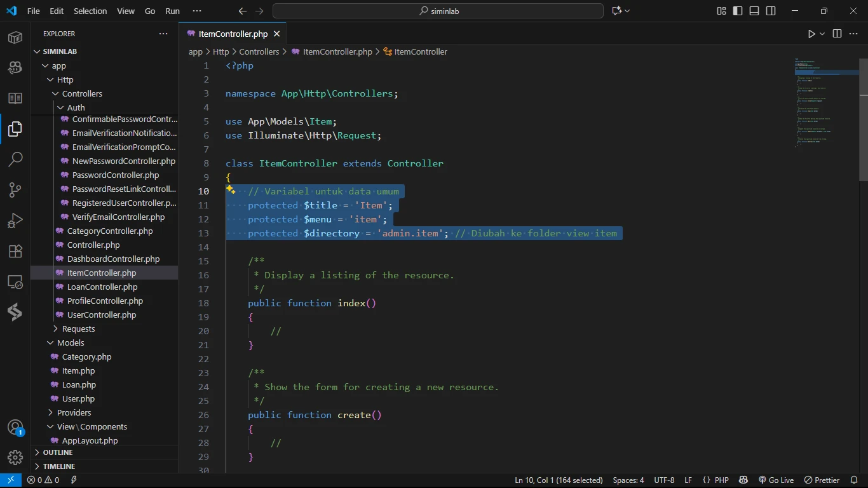Open LoanController.php from the Explorer
The image size is (868, 488).
point(102,287)
